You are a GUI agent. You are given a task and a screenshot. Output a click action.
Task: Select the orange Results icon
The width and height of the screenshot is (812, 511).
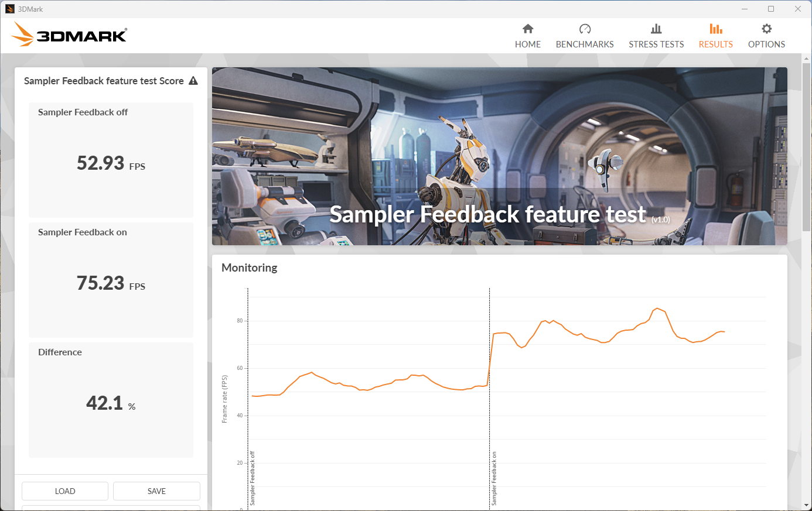pos(715,29)
